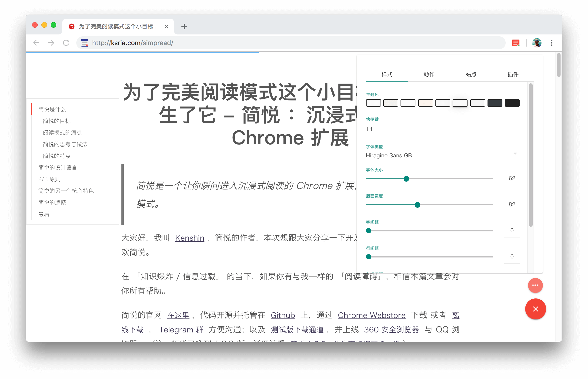Click the layout width value field 82
Viewport: 588px width, 379px height.
click(x=512, y=204)
